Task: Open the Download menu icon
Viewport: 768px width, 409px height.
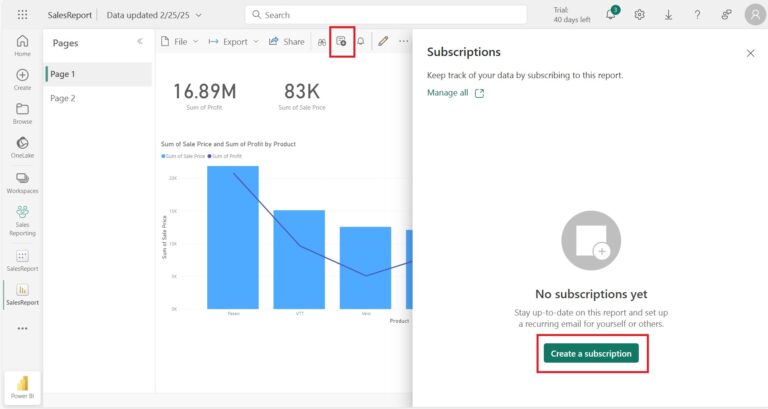Action: [x=669, y=15]
